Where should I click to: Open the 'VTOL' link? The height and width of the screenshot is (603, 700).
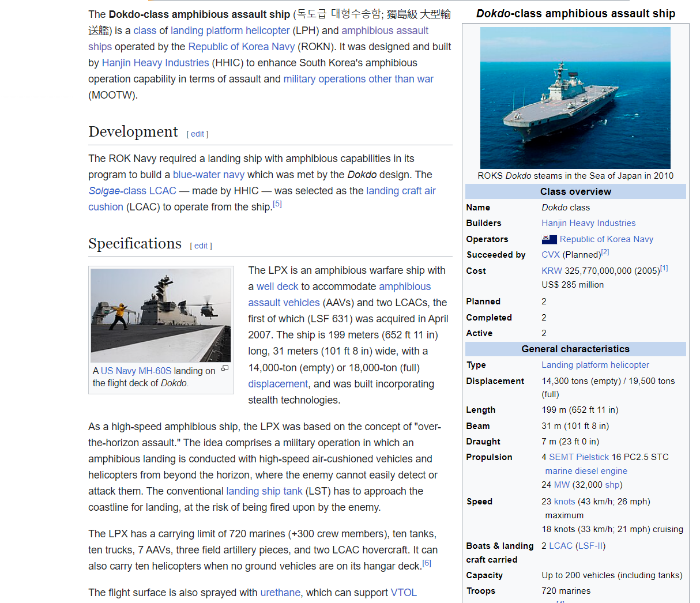(x=404, y=593)
